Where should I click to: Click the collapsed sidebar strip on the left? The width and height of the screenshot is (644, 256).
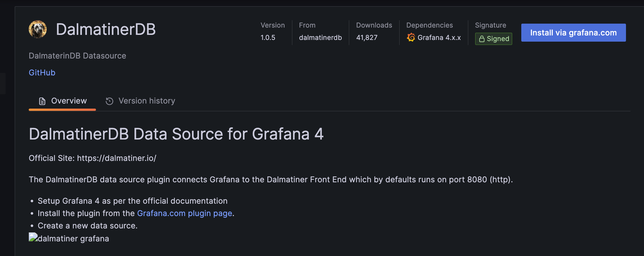tap(3, 84)
